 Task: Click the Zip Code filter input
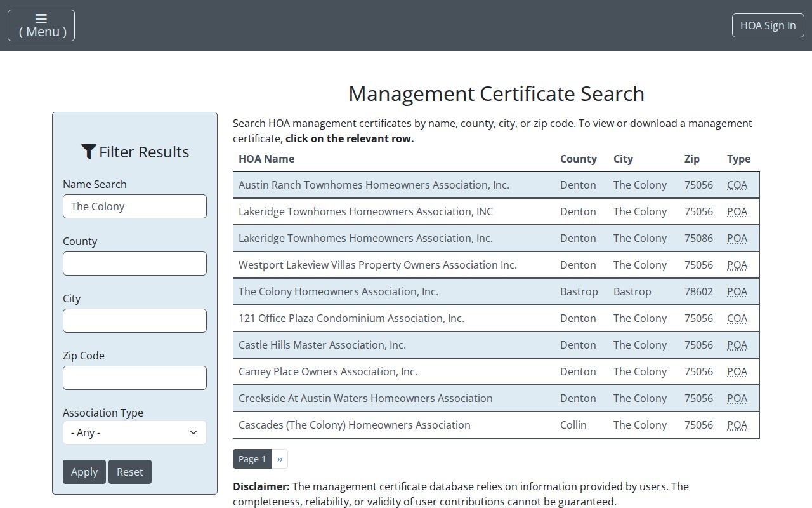click(x=134, y=378)
